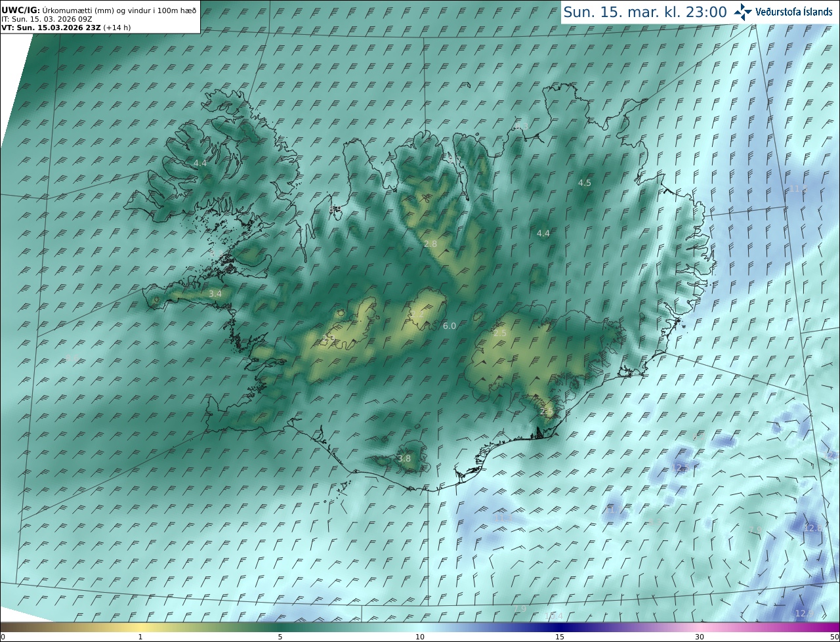The image size is (840, 642).
Task: Click the legend tick label "1"
Action: tap(140, 637)
